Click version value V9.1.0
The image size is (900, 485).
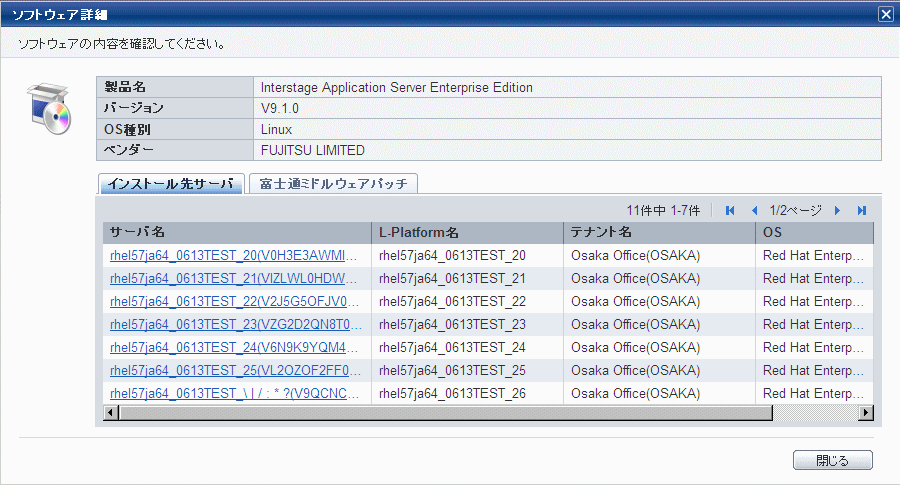pos(280,108)
